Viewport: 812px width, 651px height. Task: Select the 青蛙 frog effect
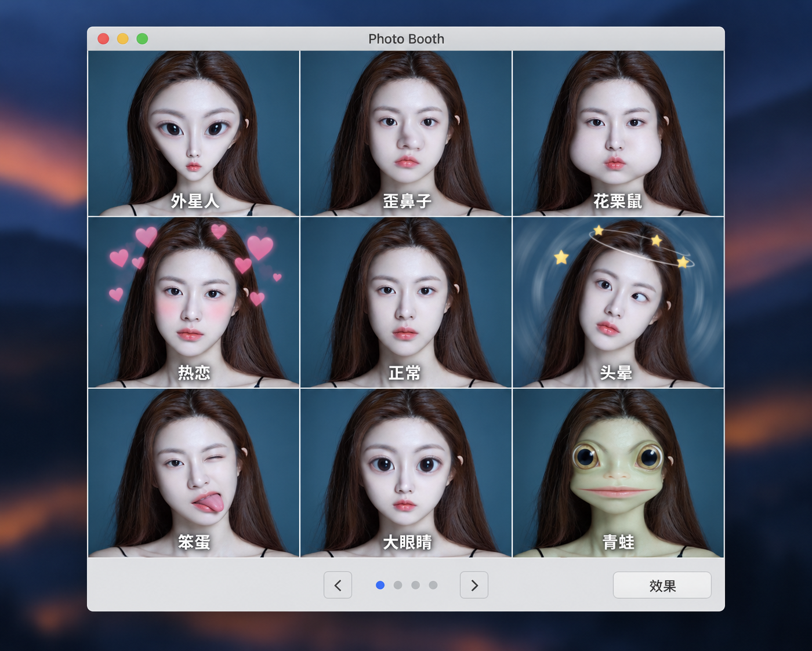tap(618, 473)
